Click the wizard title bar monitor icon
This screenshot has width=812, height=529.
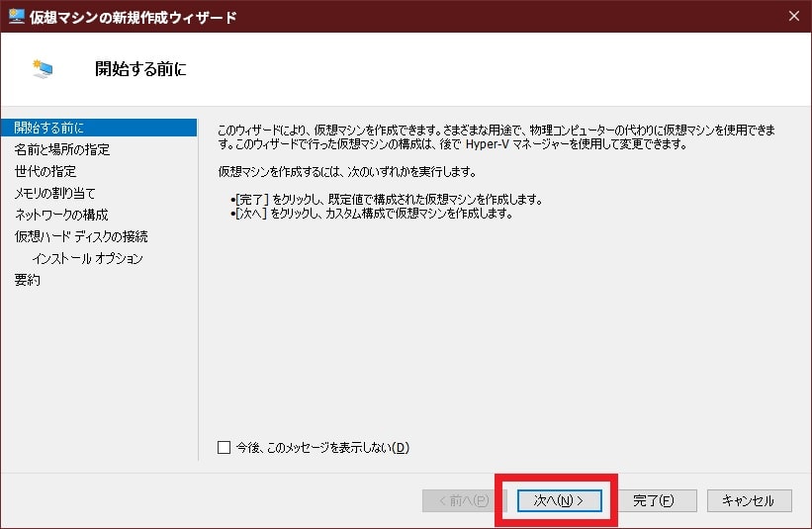[17, 16]
